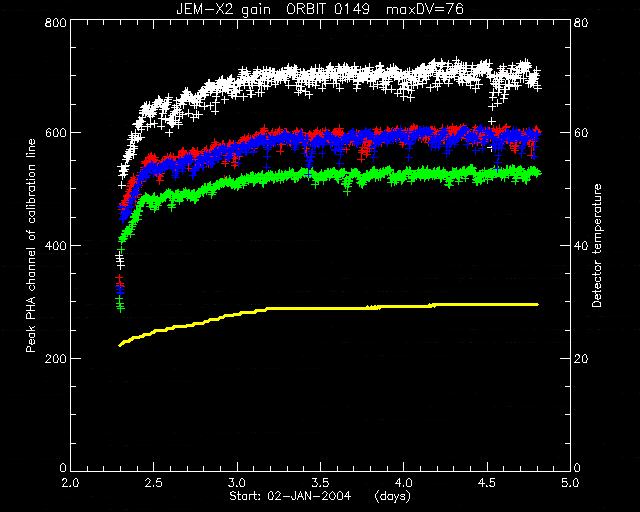Click the 400 tick label on left axis
The image size is (640, 512).
55,246
